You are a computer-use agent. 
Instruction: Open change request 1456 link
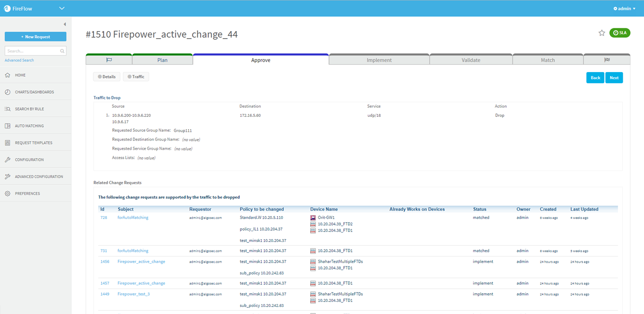[105, 262]
